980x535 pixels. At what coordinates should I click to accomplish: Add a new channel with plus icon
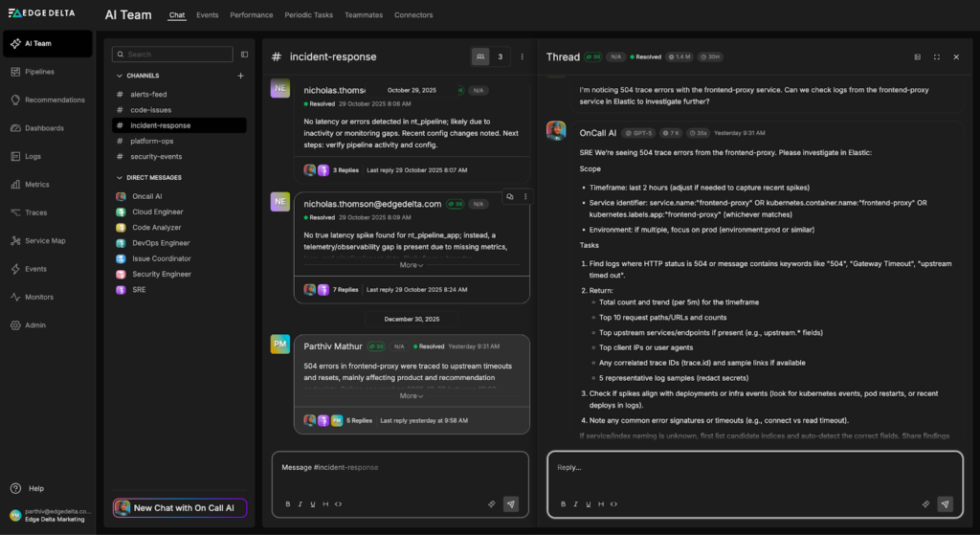[x=240, y=76]
